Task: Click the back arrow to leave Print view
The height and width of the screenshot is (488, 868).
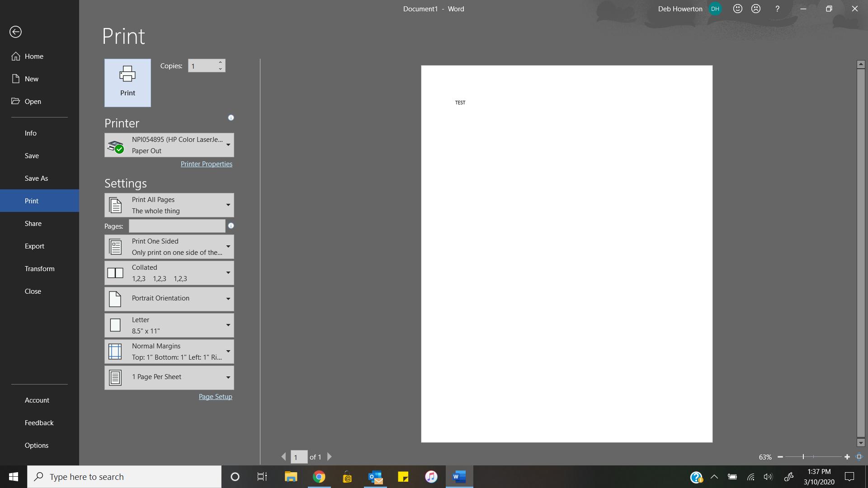Action: coord(16,32)
